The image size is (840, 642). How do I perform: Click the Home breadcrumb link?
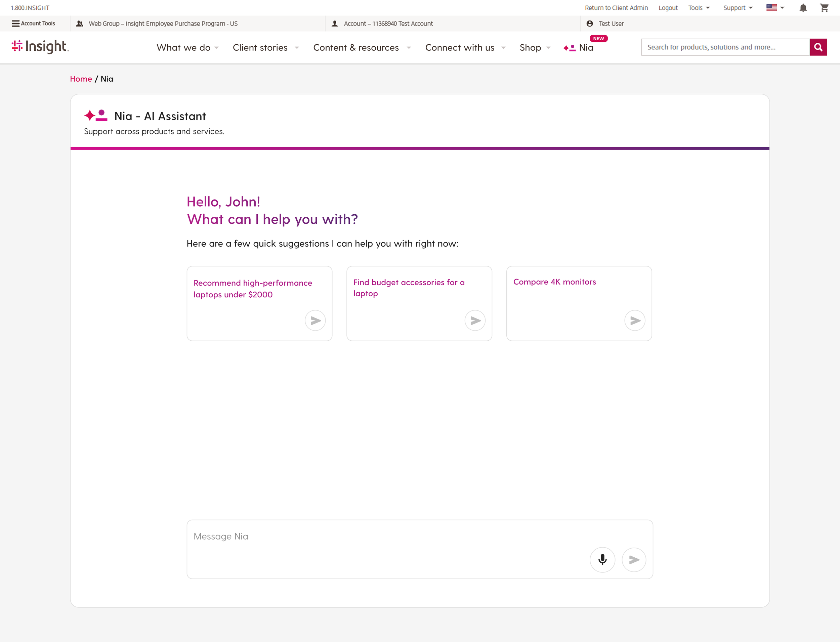click(81, 79)
